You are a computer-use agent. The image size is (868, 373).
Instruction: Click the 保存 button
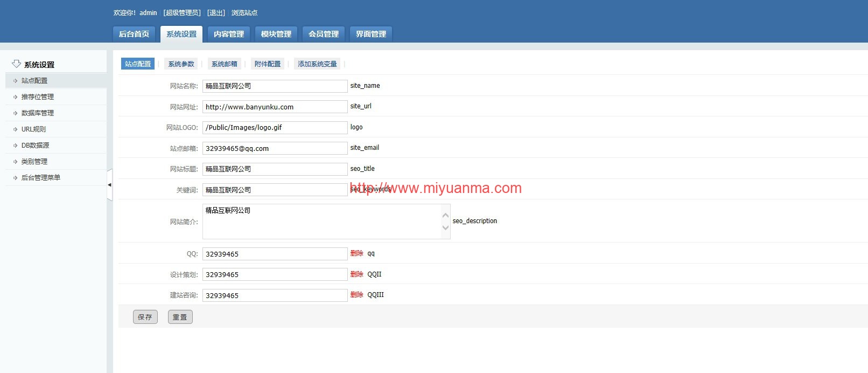click(x=145, y=317)
